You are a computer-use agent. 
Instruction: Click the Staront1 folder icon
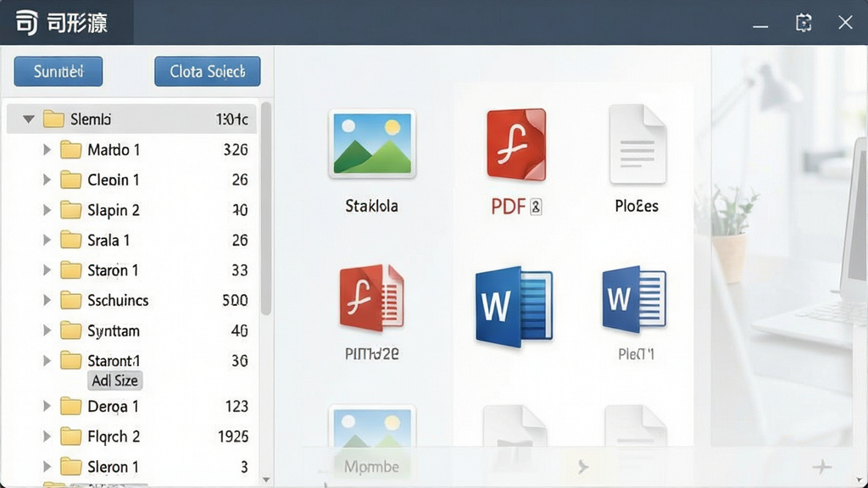pos(71,361)
